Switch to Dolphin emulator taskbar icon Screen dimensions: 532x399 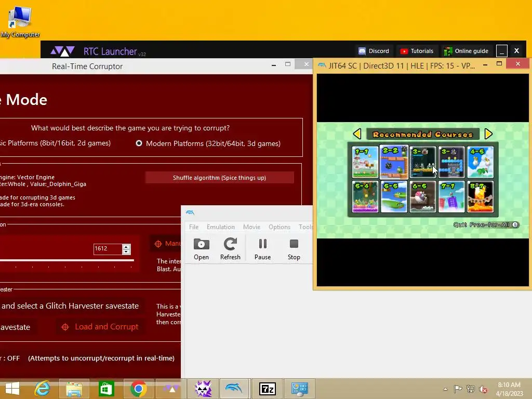click(x=235, y=389)
